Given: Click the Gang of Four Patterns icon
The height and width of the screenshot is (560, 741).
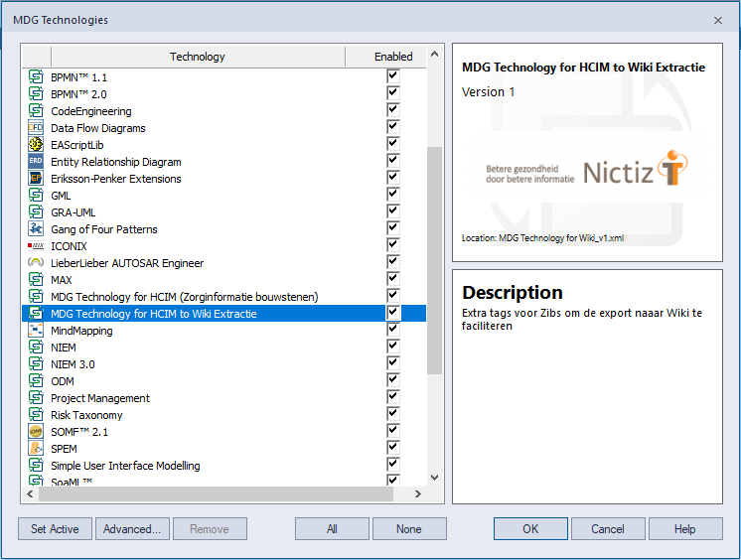Looking at the screenshot, I should coord(36,229).
